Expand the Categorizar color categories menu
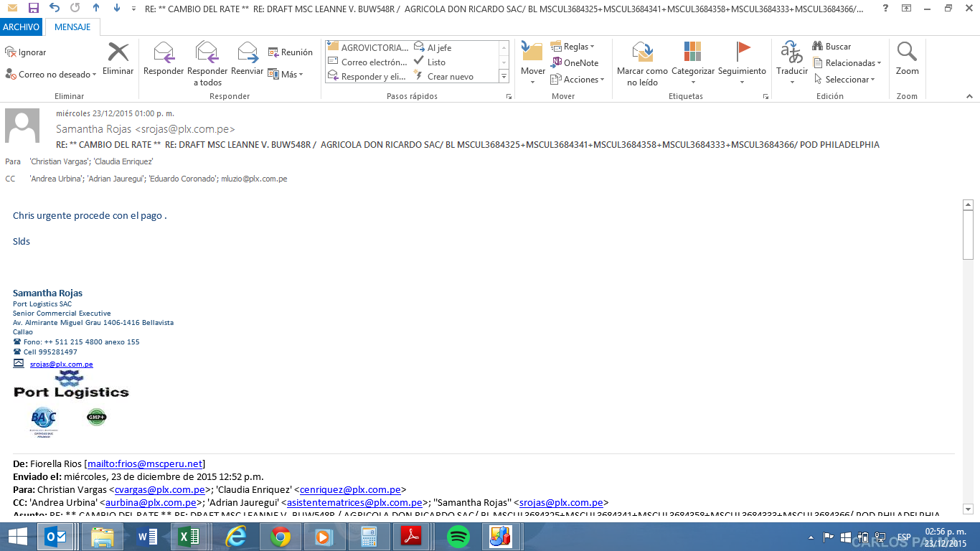 [x=692, y=62]
